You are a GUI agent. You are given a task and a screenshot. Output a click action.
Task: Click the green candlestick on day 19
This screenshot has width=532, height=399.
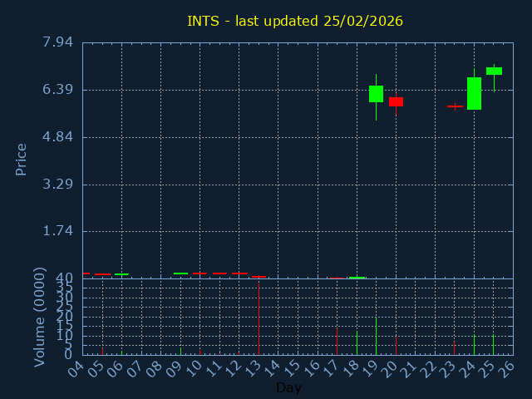point(376,94)
